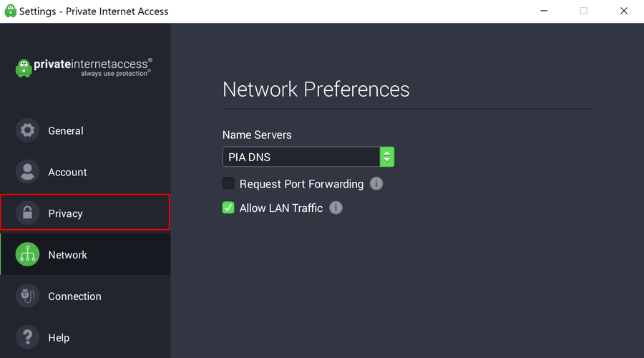Click info icon beside Request Port Forwarding

coord(376,184)
